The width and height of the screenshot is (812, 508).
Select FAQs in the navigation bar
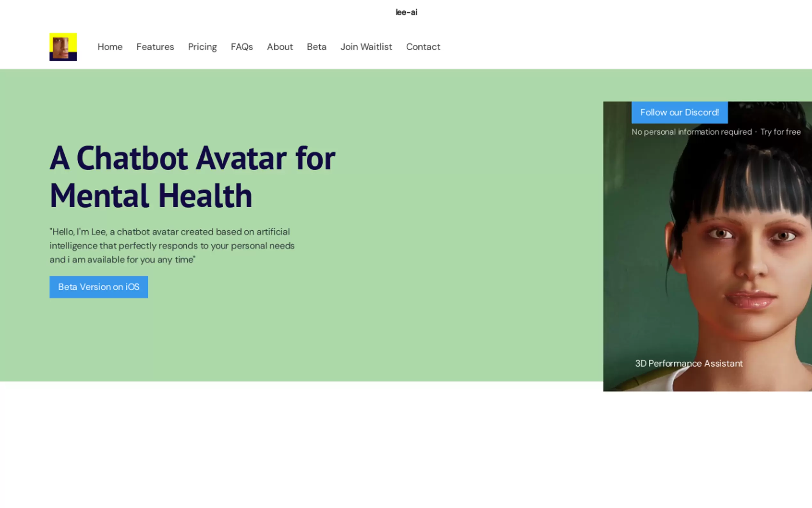242,47
